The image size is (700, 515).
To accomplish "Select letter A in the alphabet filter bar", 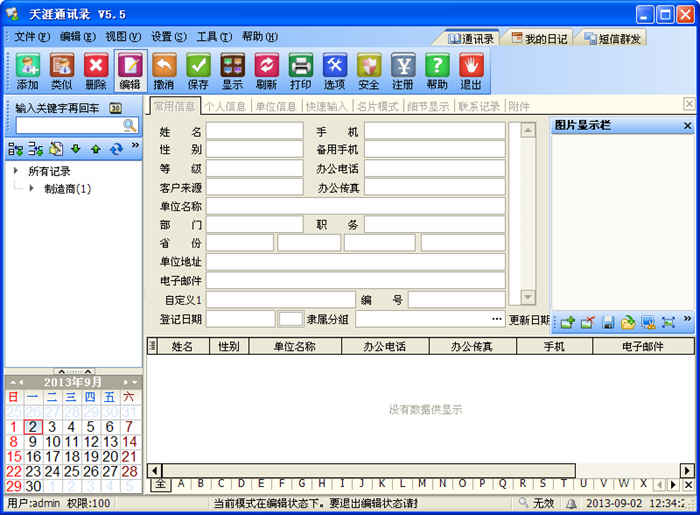I will [181, 484].
